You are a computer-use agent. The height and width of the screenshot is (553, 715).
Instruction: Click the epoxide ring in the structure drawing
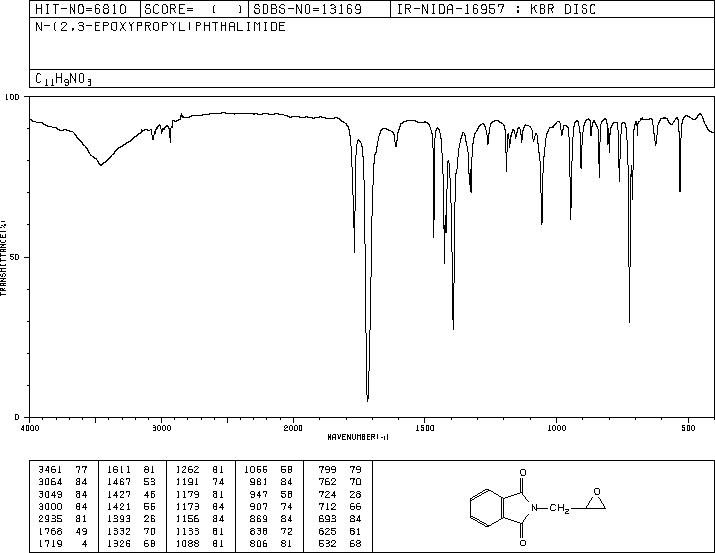tap(596, 500)
